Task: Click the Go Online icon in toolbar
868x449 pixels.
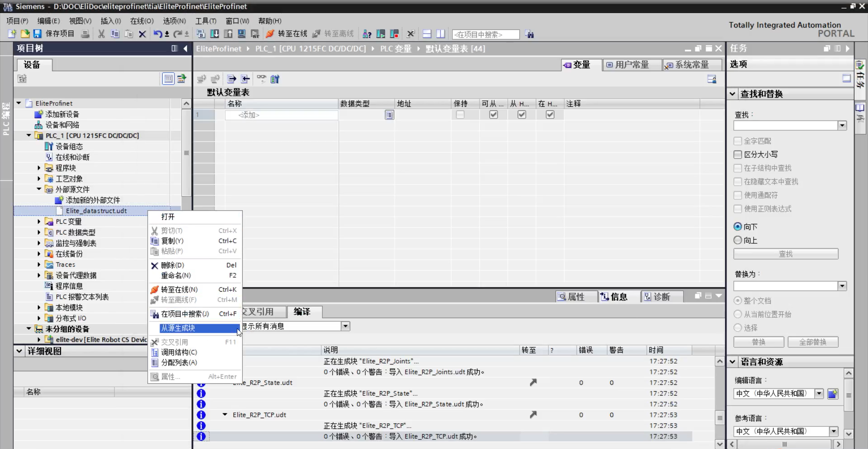Action: 270,34
